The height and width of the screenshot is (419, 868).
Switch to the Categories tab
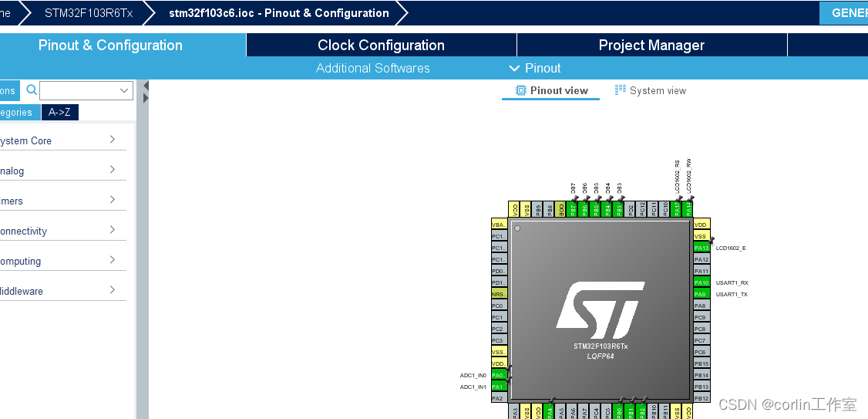pos(20,113)
